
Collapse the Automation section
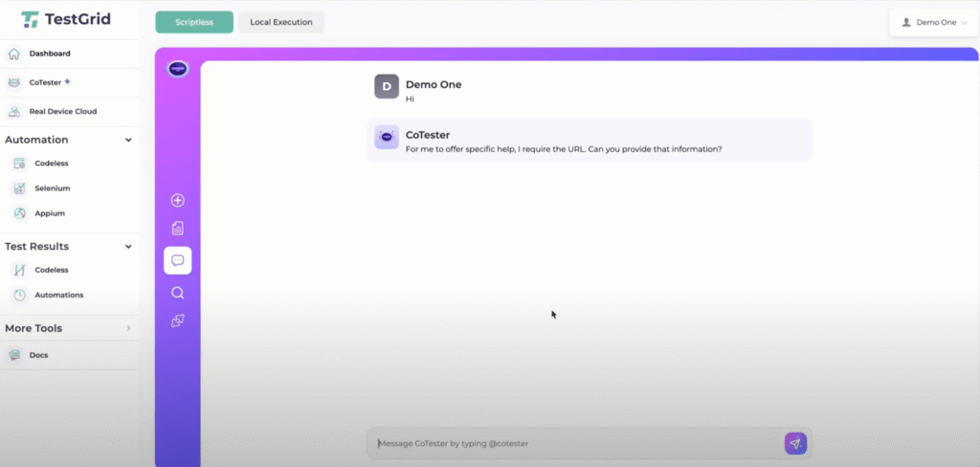(x=128, y=140)
